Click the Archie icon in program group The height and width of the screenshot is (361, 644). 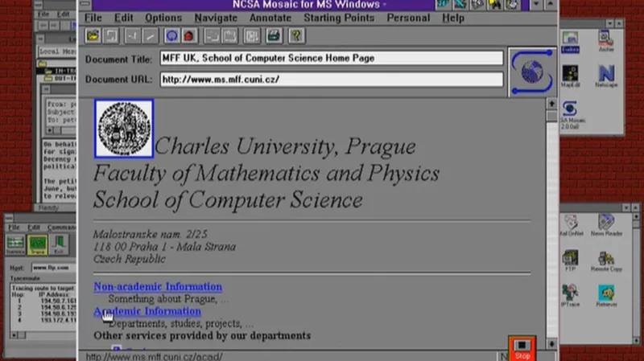click(606, 42)
